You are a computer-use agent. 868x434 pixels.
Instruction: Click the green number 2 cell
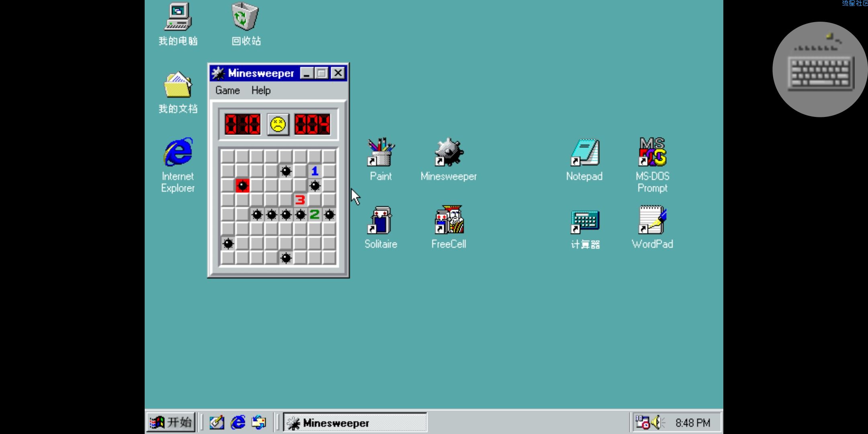pos(315,215)
